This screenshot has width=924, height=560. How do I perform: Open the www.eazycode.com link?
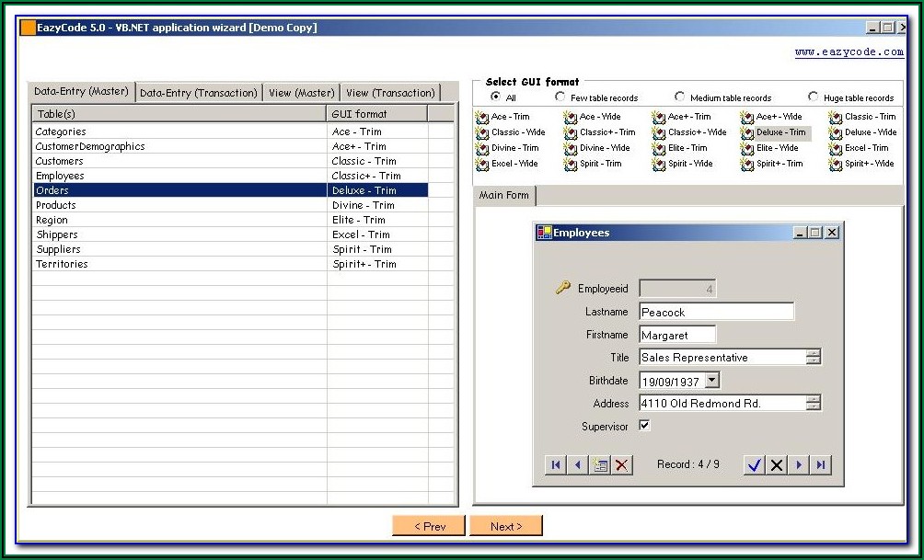tap(849, 52)
